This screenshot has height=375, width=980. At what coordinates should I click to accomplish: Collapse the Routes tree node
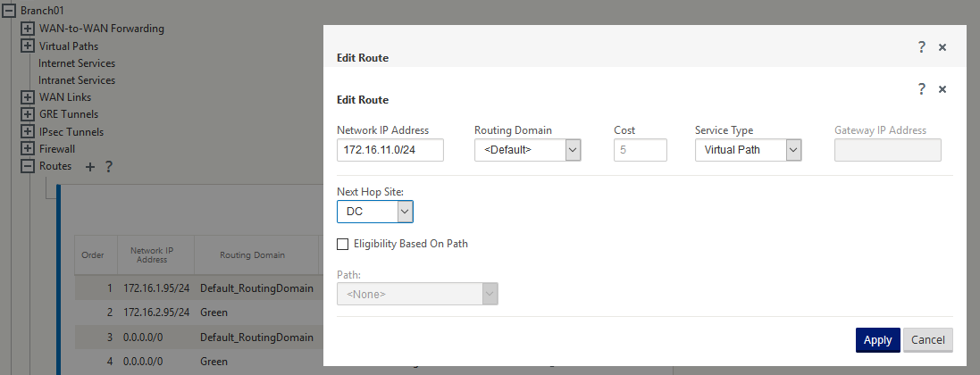click(x=28, y=166)
